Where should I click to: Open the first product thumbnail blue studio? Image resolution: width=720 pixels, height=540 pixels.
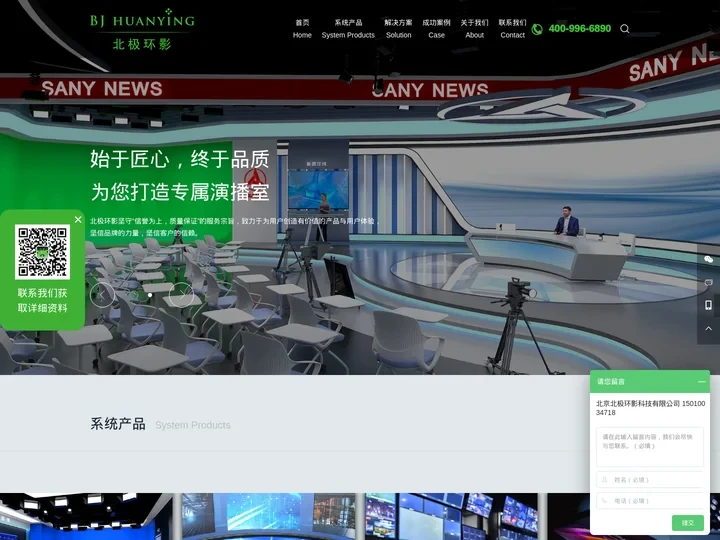pyautogui.click(x=86, y=517)
